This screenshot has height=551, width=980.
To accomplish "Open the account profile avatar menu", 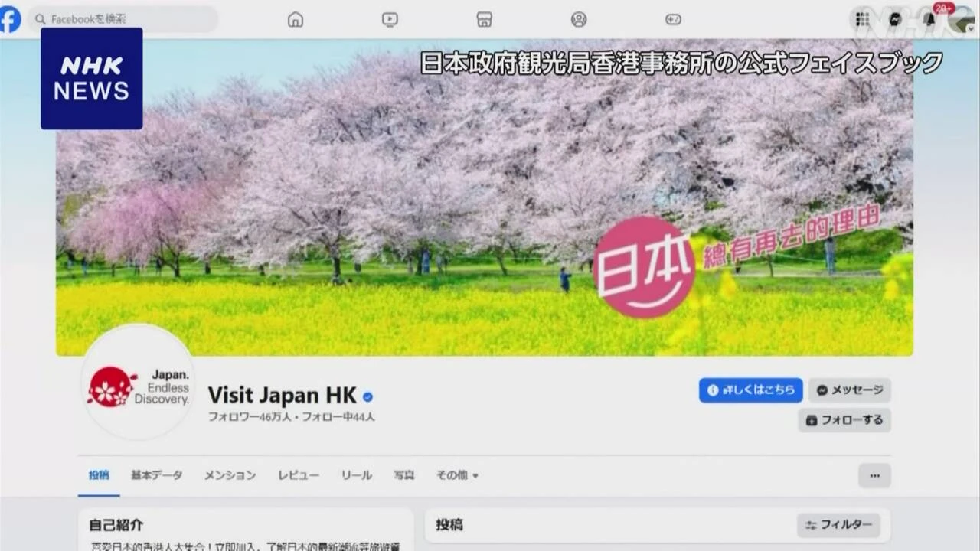I will [x=962, y=20].
